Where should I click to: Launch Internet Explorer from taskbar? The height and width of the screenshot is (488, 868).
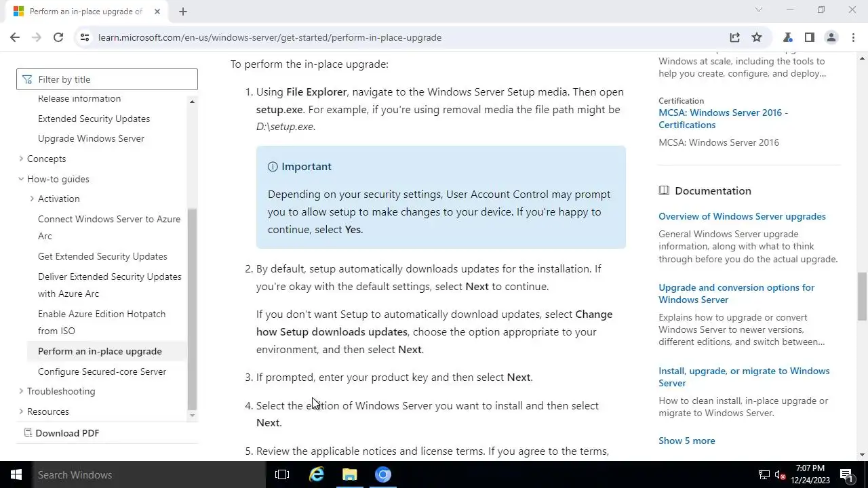317,474
